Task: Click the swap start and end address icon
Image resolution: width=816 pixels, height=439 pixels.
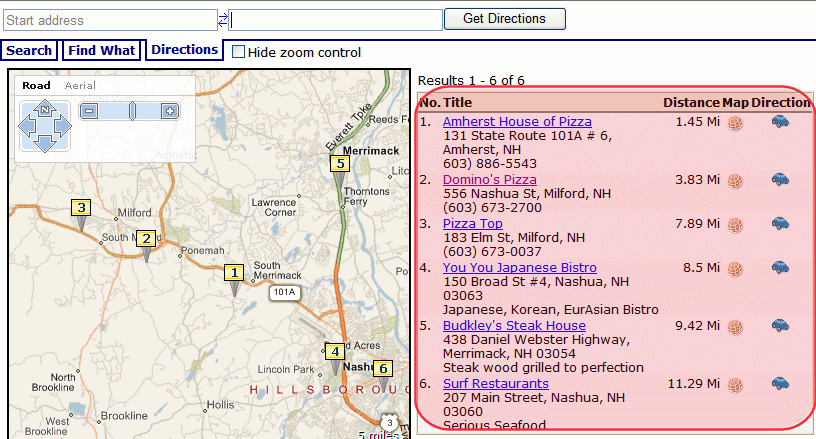Action: pyautogui.click(x=223, y=20)
